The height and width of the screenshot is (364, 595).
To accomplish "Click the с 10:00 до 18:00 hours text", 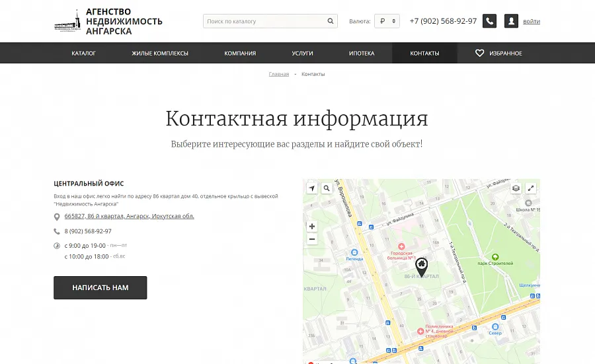I will tap(87, 257).
